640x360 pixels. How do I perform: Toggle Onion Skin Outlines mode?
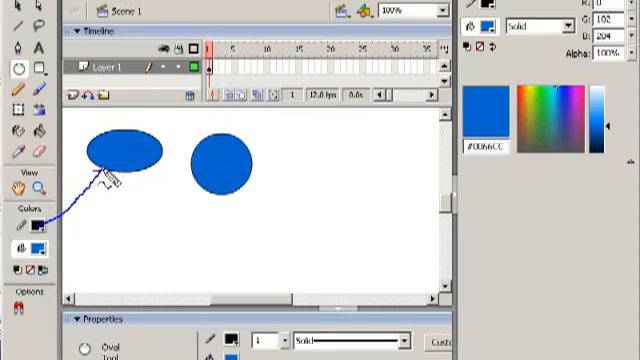pyautogui.click(x=242, y=95)
